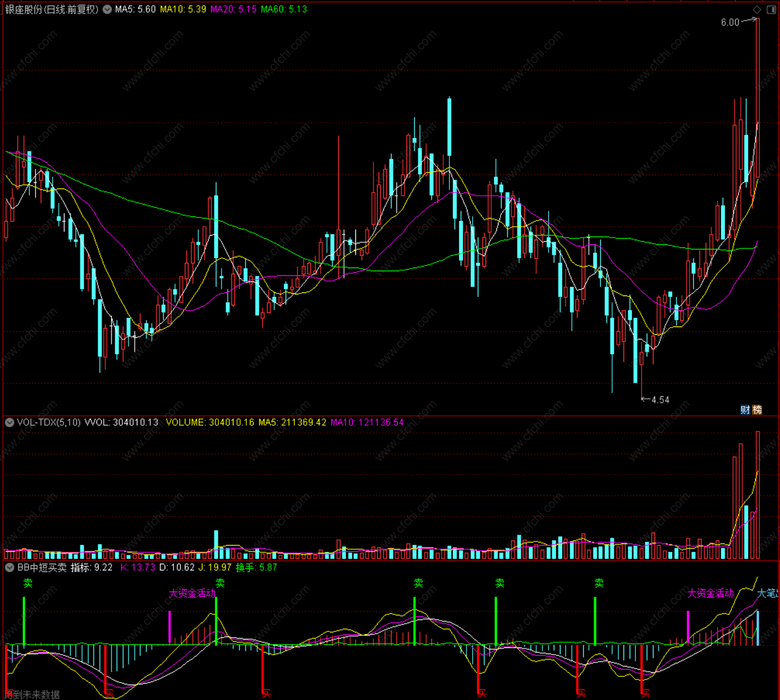Click the yellow VOLUME: 304010.16 value
This screenshot has height=700, width=780.
[210, 422]
